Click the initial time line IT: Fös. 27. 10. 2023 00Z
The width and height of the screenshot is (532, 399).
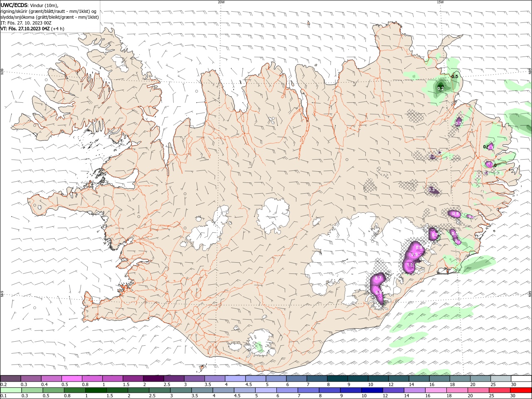click(26, 23)
